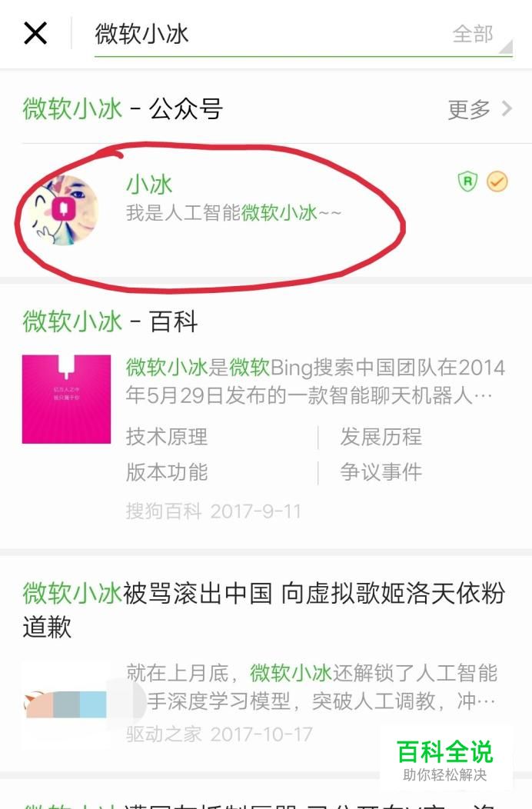The width and height of the screenshot is (532, 809).
Task: Tap the orange verified checkmark badge
Action: [497, 181]
